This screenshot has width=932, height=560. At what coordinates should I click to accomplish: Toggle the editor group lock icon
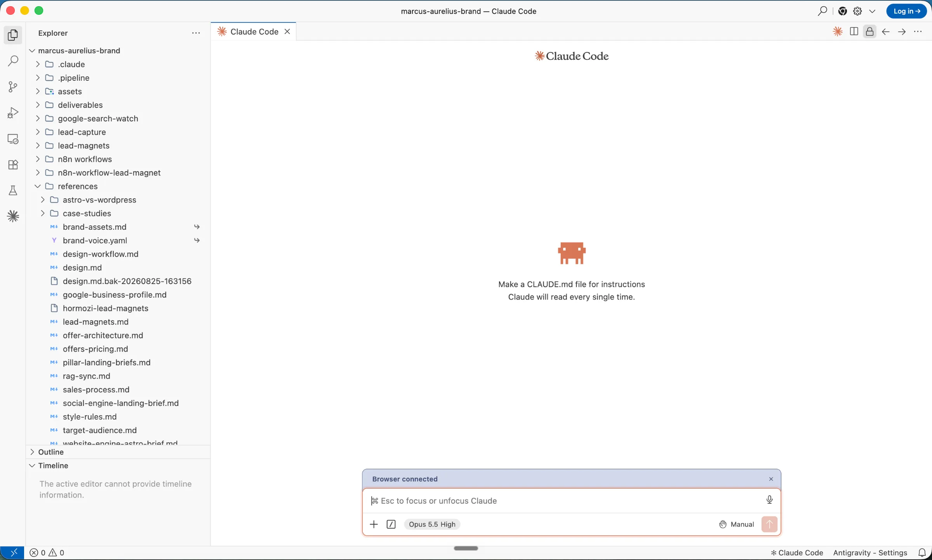click(x=869, y=31)
